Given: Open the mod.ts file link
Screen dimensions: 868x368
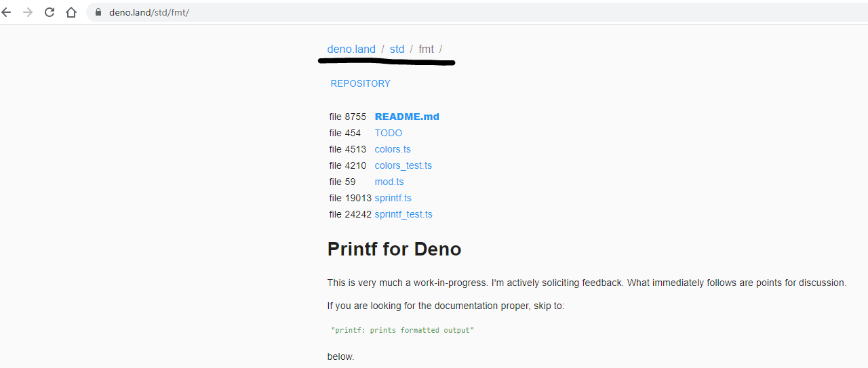Looking at the screenshot, I should [389, 182].
